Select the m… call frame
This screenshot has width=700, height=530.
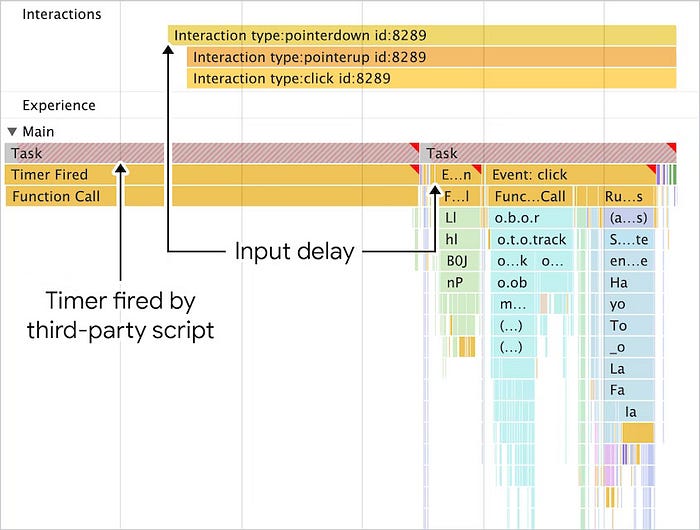(513, 304)
